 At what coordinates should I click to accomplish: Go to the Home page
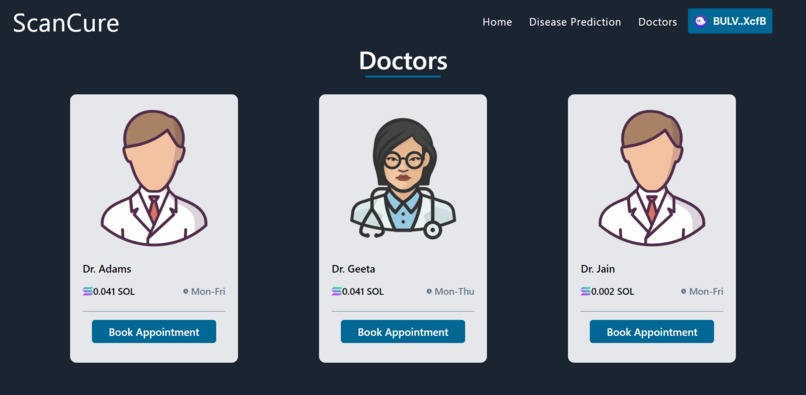coord(497,22)
